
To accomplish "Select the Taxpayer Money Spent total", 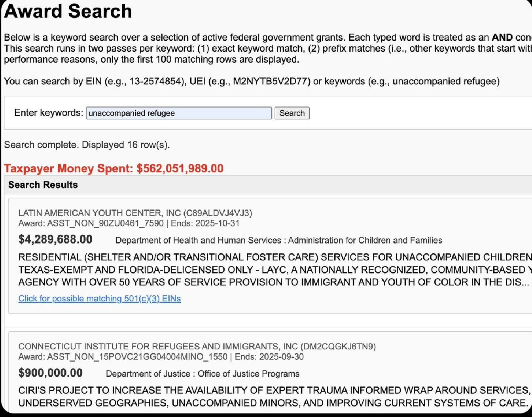I will (x=114, y=168).
